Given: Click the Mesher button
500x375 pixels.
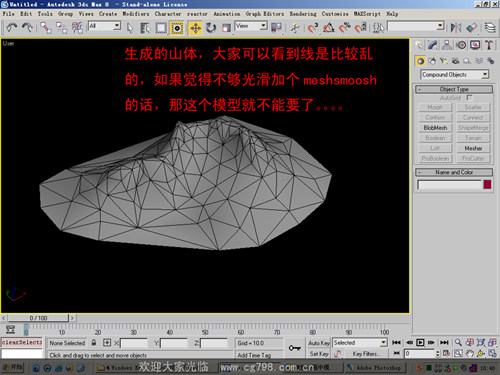Looking at the screenshot, I should [473, 148].
